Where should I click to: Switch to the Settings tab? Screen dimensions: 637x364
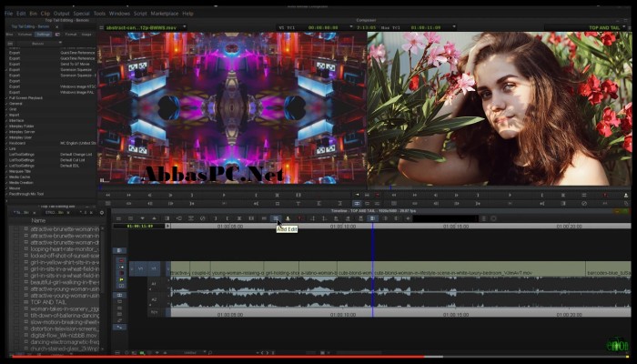tap(44, 35)
